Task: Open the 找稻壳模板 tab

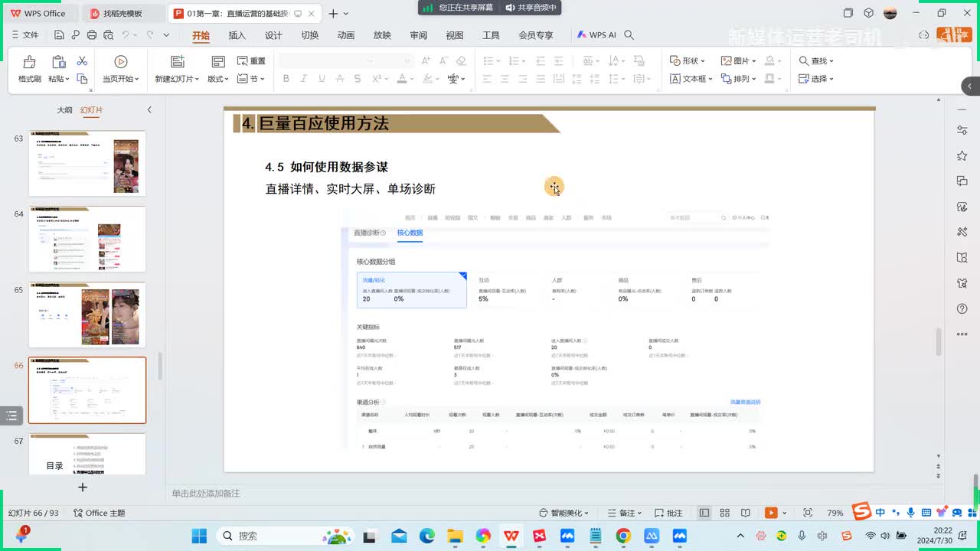Action: coord(122,13)
